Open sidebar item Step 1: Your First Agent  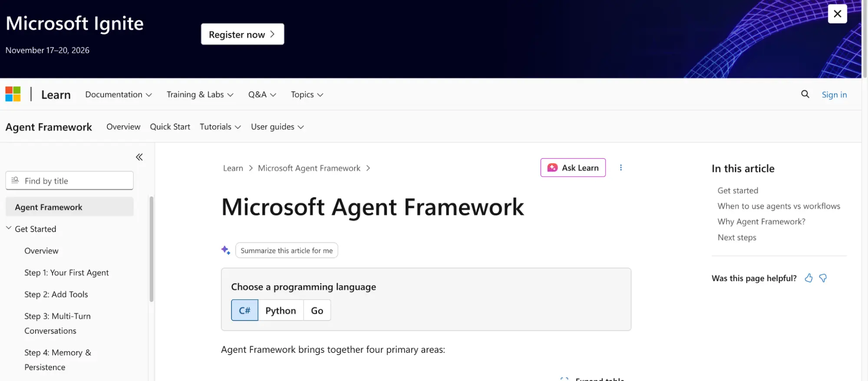(x=66, y=272)
